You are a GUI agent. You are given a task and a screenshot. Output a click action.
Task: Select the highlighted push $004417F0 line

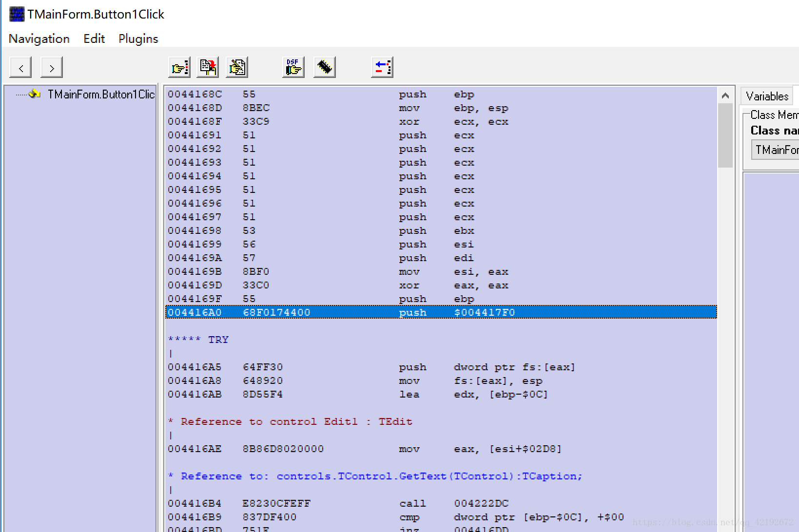coord(441,312)
